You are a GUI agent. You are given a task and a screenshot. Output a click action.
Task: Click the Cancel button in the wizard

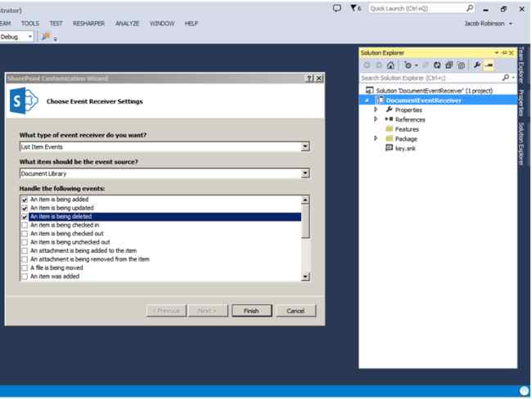point(295,311)
